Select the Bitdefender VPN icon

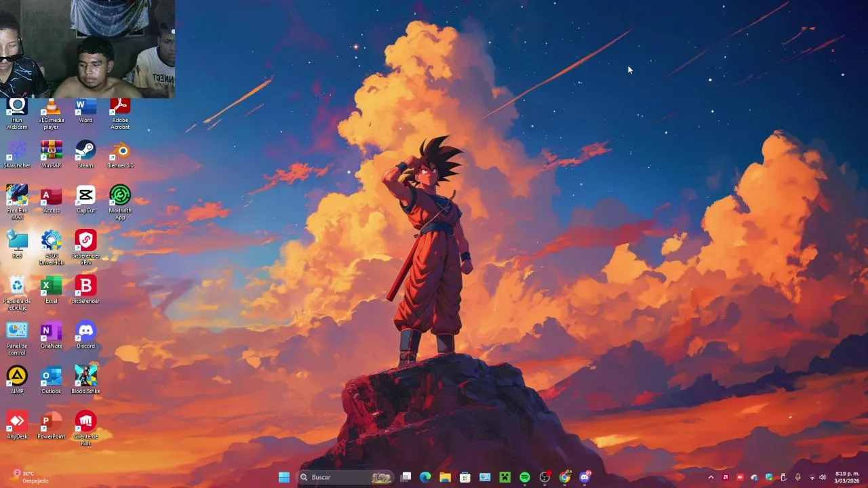(85, 247)
